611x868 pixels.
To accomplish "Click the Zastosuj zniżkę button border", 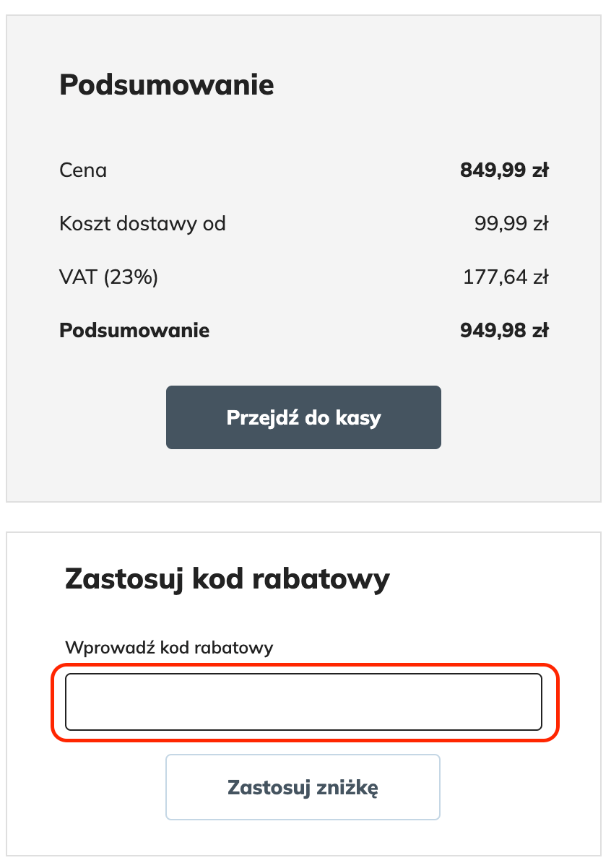I will pyautogui.click(x=303, y=756).
